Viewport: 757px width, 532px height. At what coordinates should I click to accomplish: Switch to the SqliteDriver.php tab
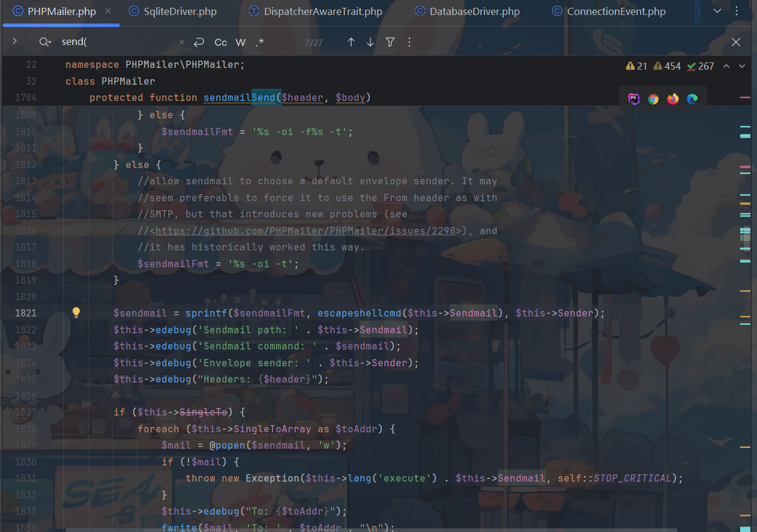[172, 11]
